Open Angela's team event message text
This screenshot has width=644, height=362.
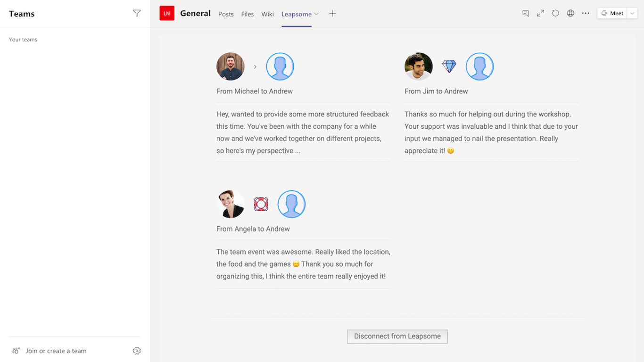(x=303, y=264)
